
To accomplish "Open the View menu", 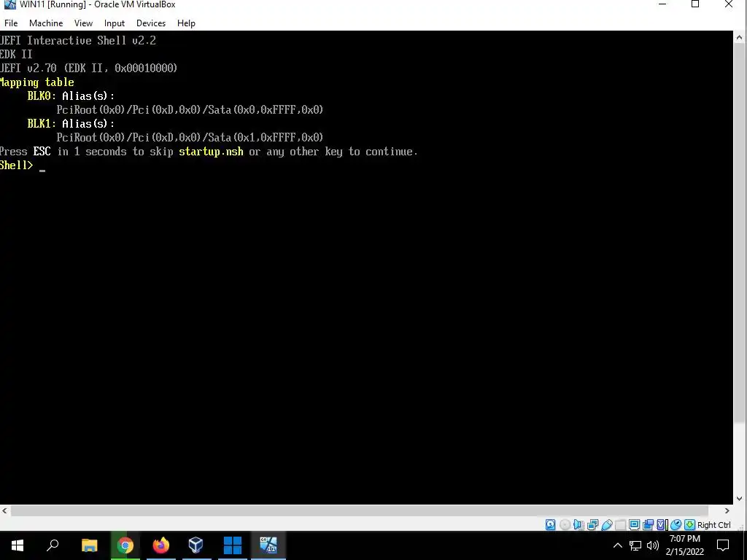I will [83, 23].
